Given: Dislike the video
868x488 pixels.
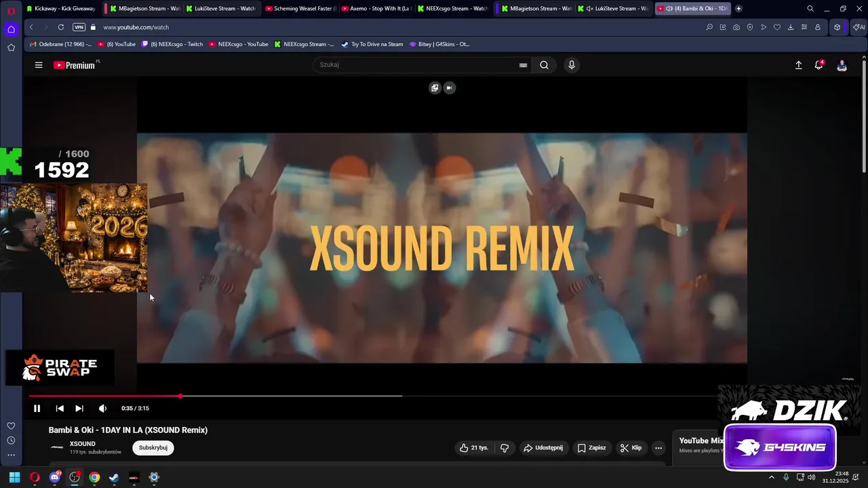Looking at the screenshot, I should click(505, 447).
